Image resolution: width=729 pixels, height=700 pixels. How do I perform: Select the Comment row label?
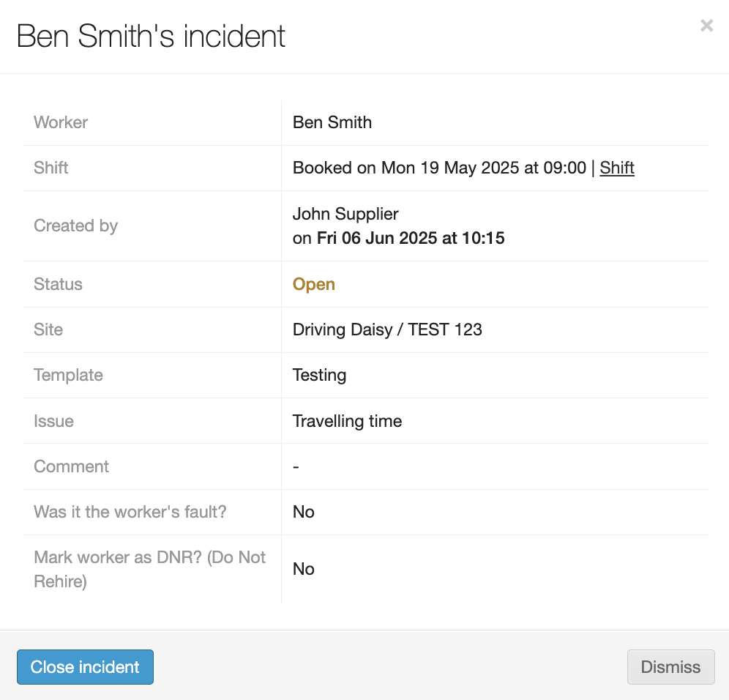pos(71,466)
